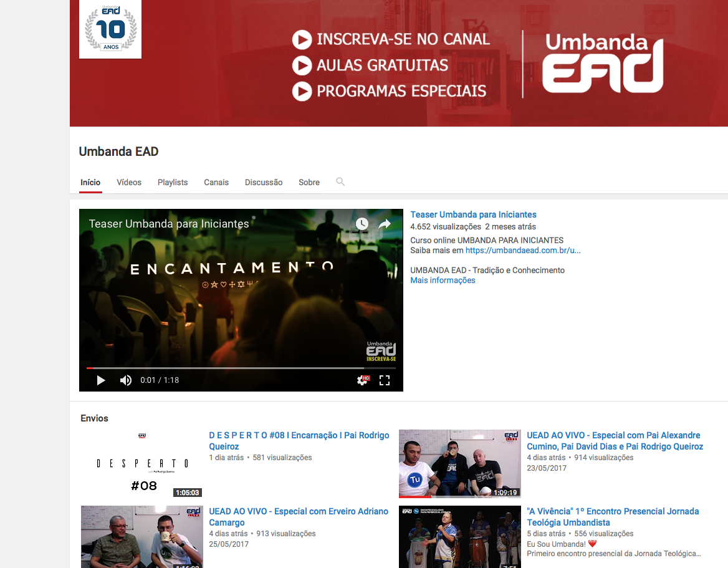Click the '581 visualizações' text under DESPERTO
This screenshot has height=568, width=728.
pos(282,458)
